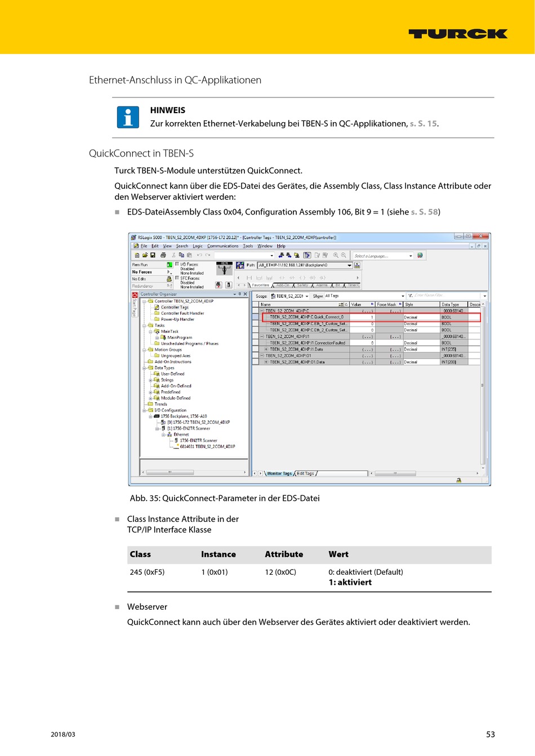This screenshot has width=535, height=756.
Task: Select the MainTask tree item
Action: point(170,332)
